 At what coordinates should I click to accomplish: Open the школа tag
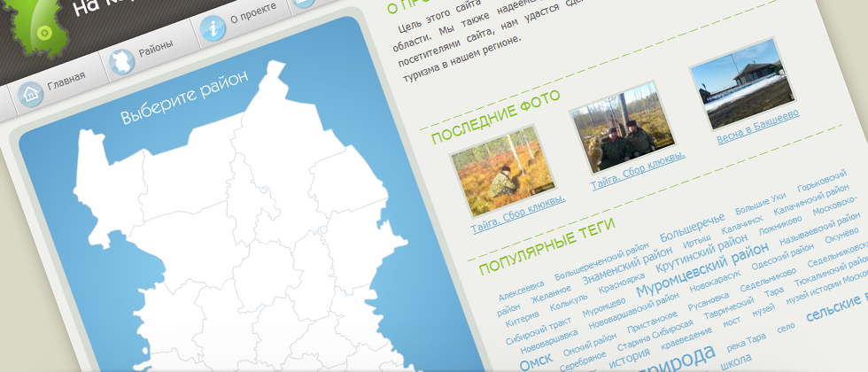(x=737, y=364)
